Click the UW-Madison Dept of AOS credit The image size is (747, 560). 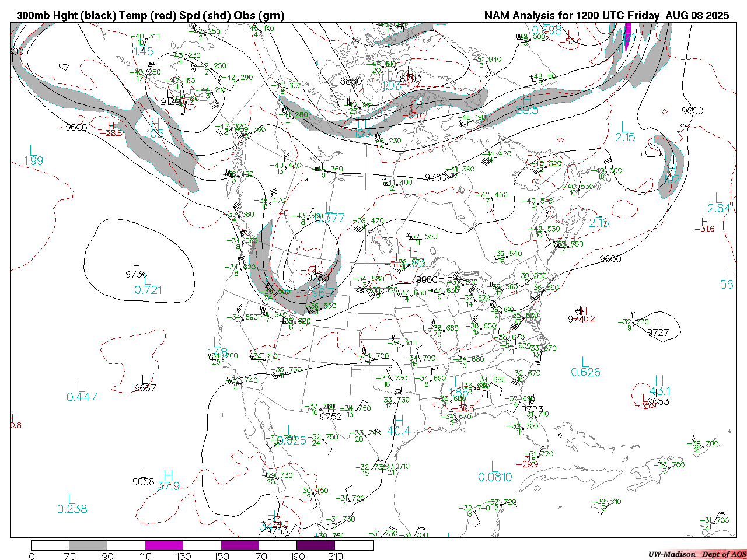696,554
